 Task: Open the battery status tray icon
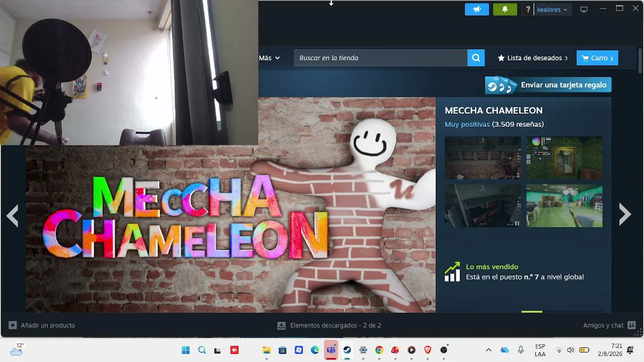[584, 350]
